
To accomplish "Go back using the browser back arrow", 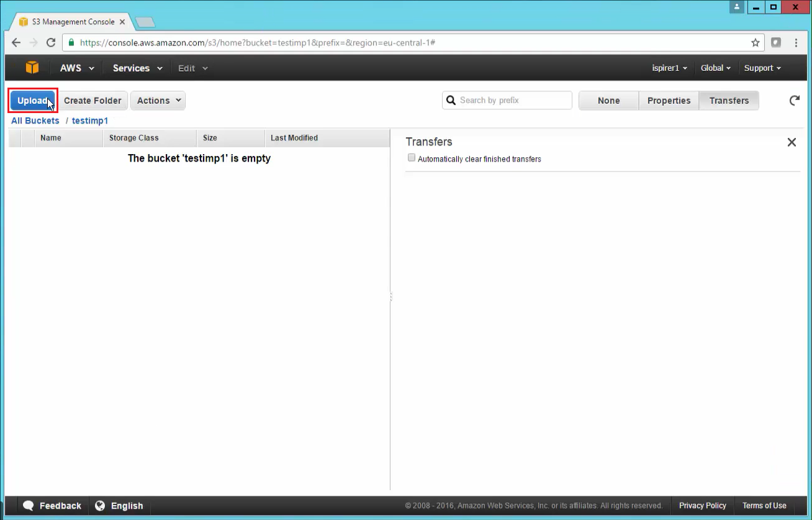I will pos(16,43).
